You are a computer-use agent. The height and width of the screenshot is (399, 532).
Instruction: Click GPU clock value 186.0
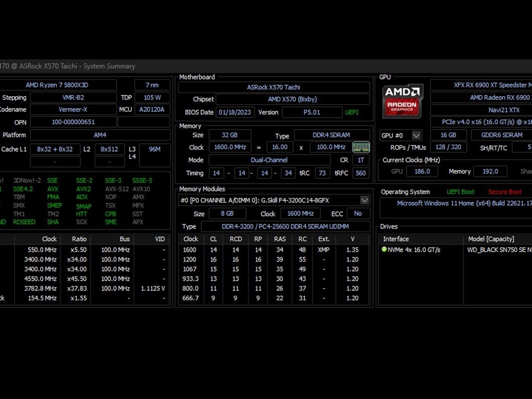coord(422,171)
